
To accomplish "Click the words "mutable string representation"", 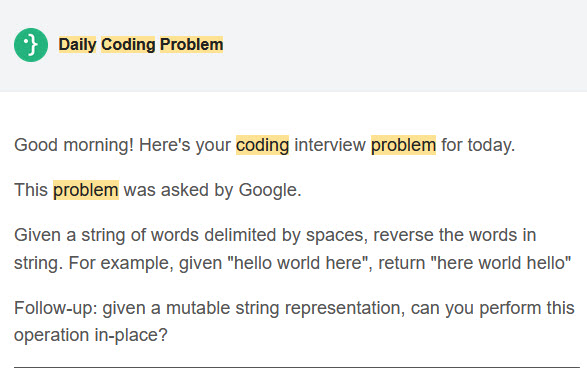I will pyautogui.click(x=283, y=308).
